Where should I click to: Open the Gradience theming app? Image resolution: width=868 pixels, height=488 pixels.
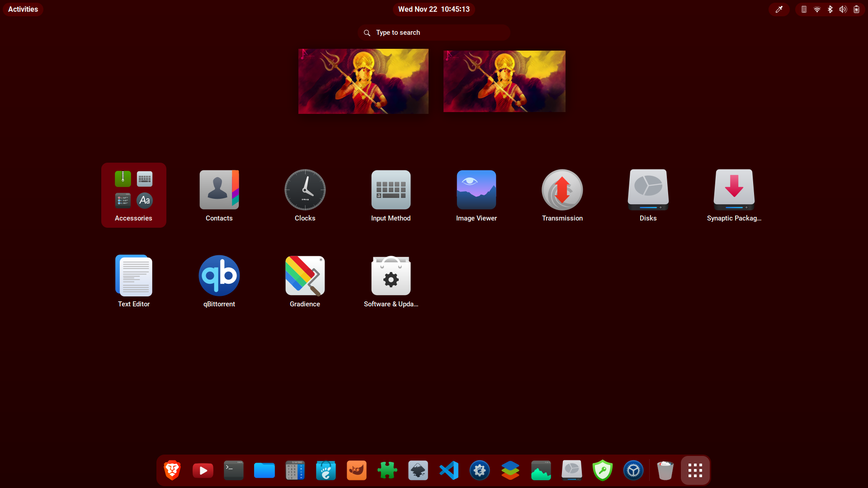coord(305,281)
